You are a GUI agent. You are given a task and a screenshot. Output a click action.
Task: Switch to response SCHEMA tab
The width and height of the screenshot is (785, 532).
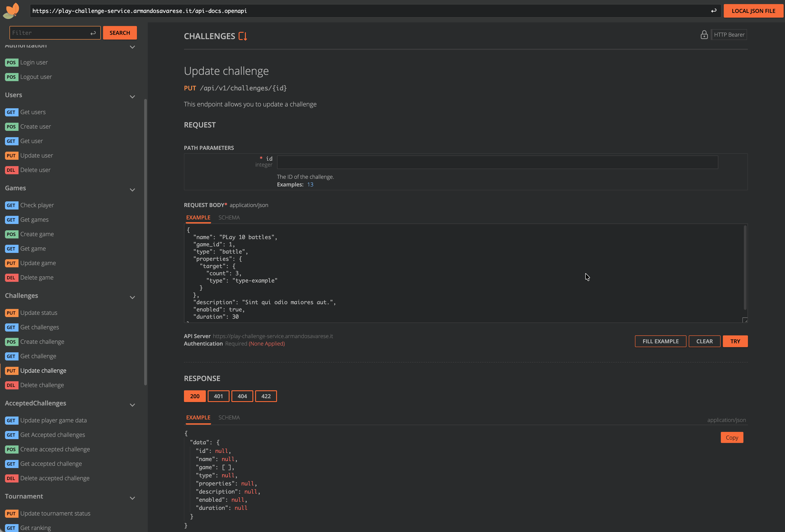[x=229, y=417]
